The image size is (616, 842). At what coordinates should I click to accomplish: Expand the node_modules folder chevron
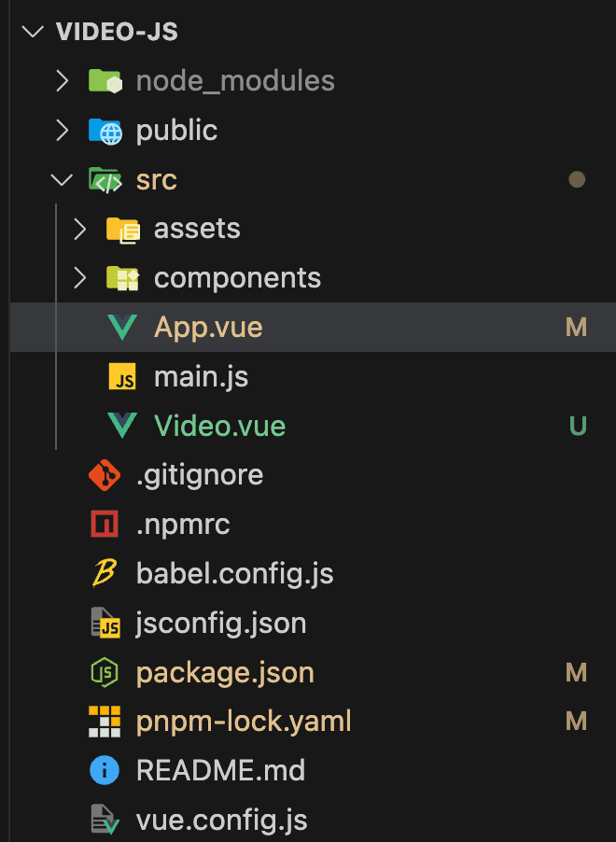pyautogui.click(x=62, y=80)
